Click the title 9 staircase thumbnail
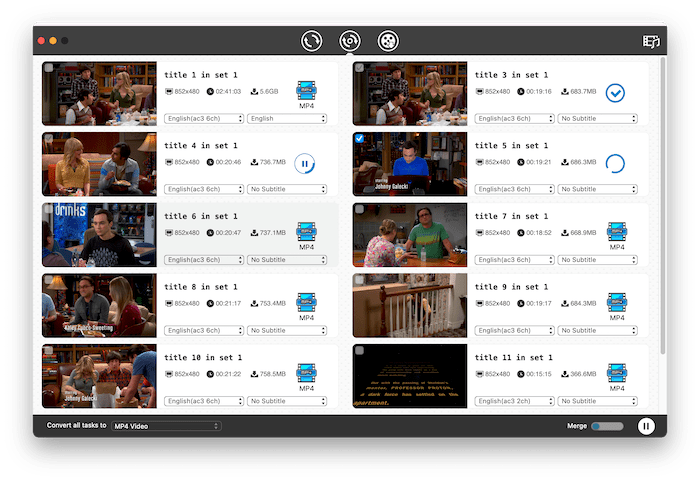 (410, 305)
